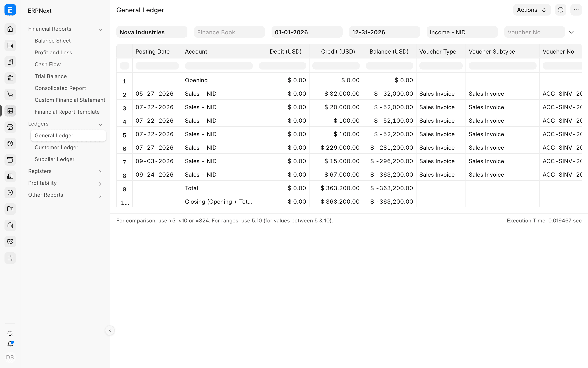Screen dimensions: 588x368
Task: Open the receipt icon workspace
Action: tap(10, 62)
